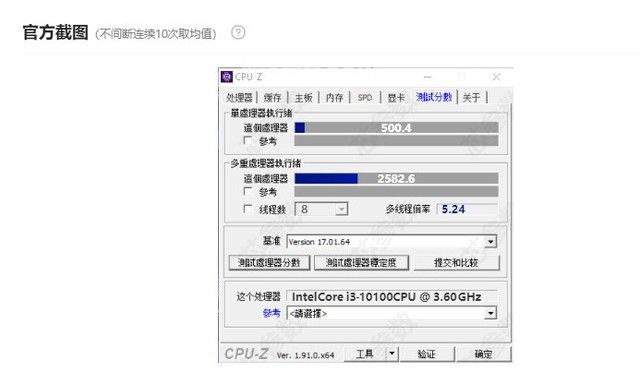Click the 測試處理器穩定度 button
This screenshot has width=640, height=384.
[x=361, y=262]
